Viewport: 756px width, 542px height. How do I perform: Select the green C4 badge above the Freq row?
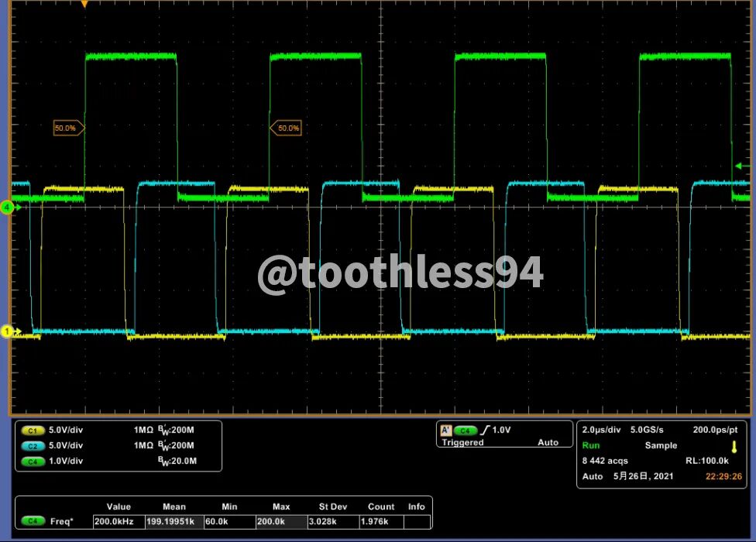[33, 461]
